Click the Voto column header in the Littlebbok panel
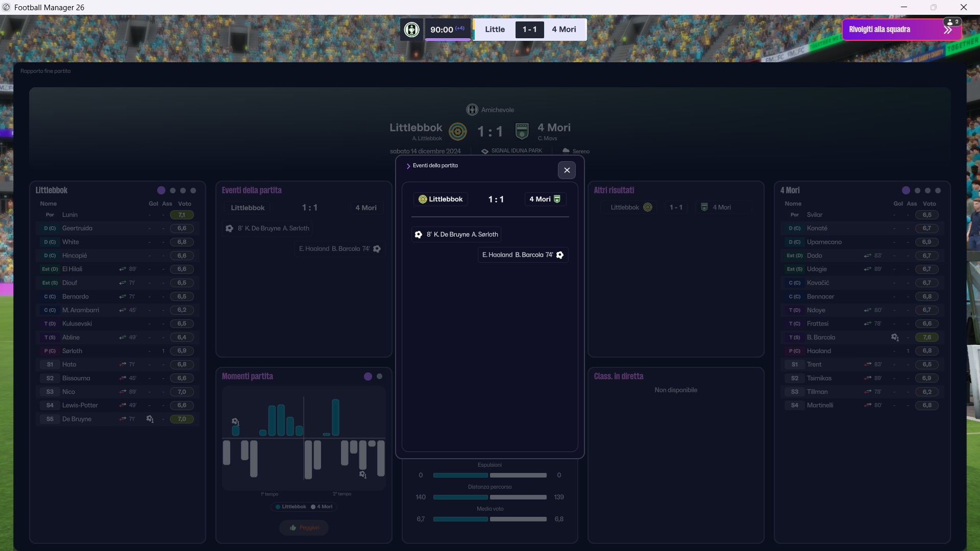 click(x=185, y=204)
